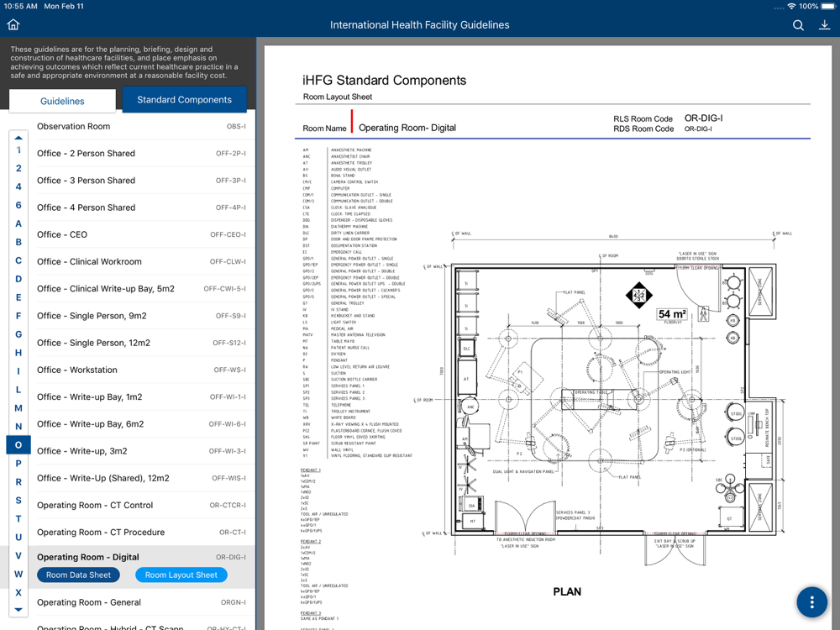Tap the RLS Room Code OR-DIG-I
The image size is (840, 630).
point(703,118)
